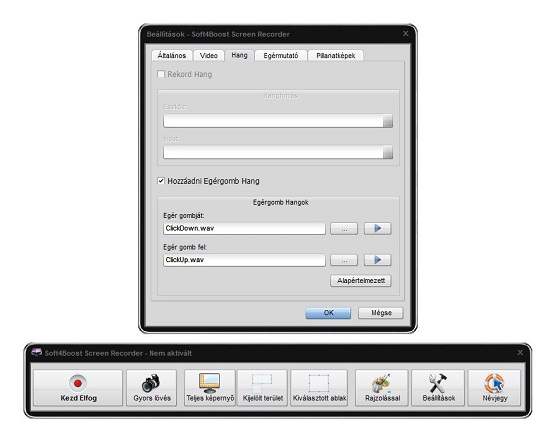This screenshot has width=550, height=427.
Task: Click the ClickDown.wav text field
Action: coord(244,228)
